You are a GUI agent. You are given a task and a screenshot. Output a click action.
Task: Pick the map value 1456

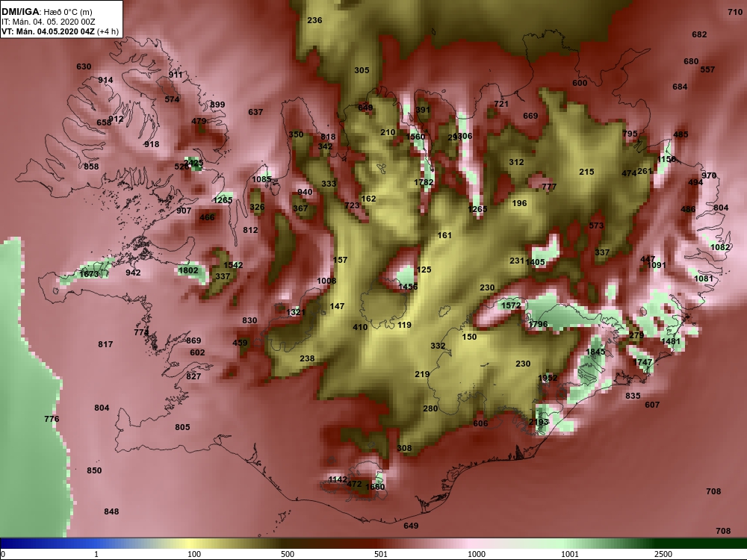(x=408, y=286)
